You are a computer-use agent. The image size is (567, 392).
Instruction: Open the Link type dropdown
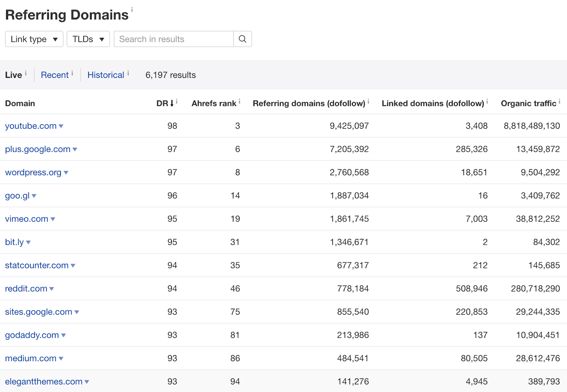(x=34, y=39)
